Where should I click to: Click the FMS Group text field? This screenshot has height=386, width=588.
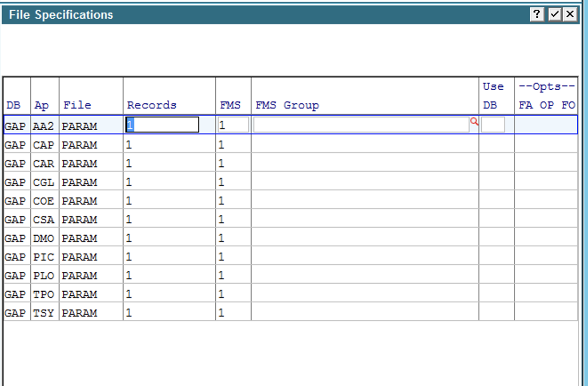pyautogui.click(x=361, y=125)
